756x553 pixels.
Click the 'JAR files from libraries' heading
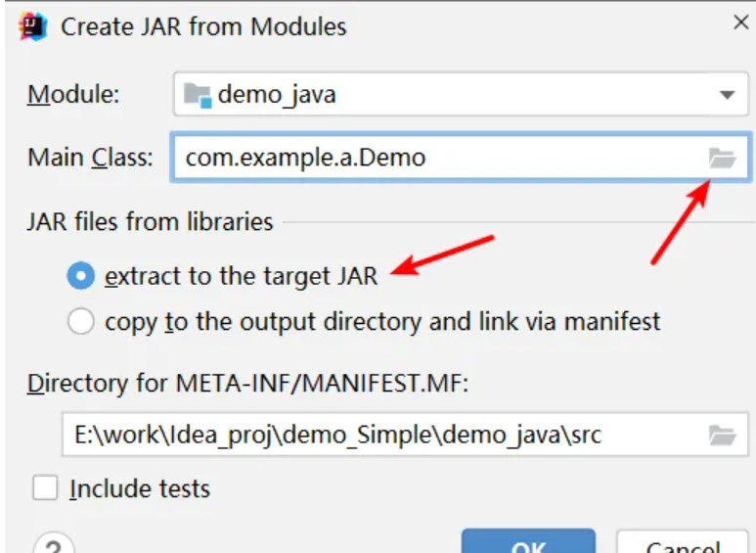point(150,222)
